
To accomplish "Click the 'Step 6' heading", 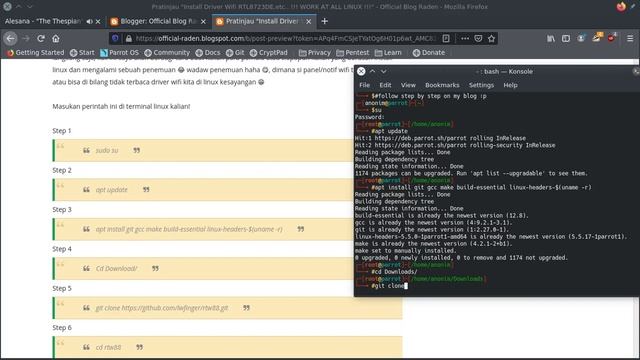I will point(62,328).
